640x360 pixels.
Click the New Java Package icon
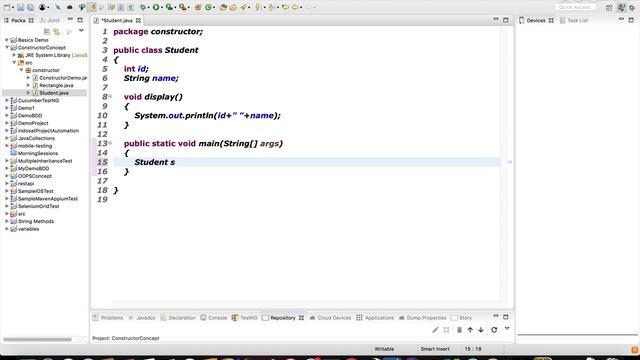[198, 7]
